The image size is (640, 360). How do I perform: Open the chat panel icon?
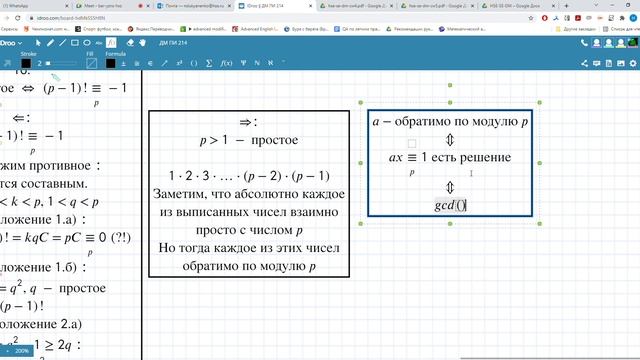[x=597, y=63]
